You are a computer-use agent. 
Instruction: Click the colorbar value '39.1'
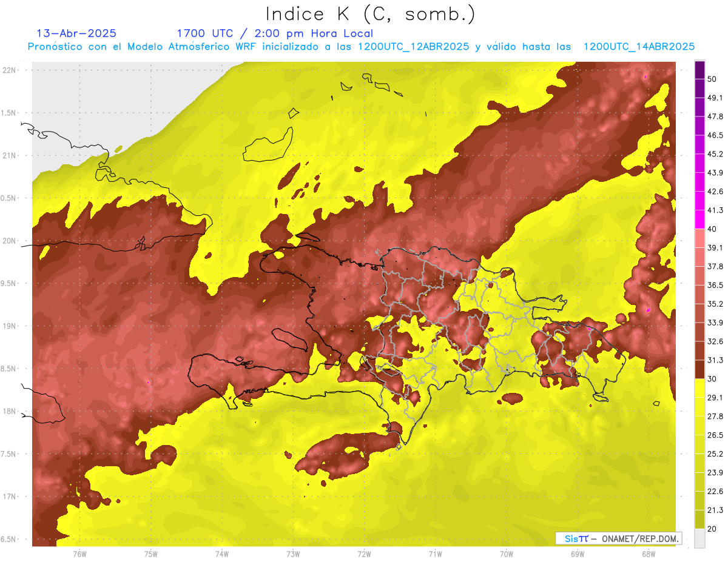715,247
